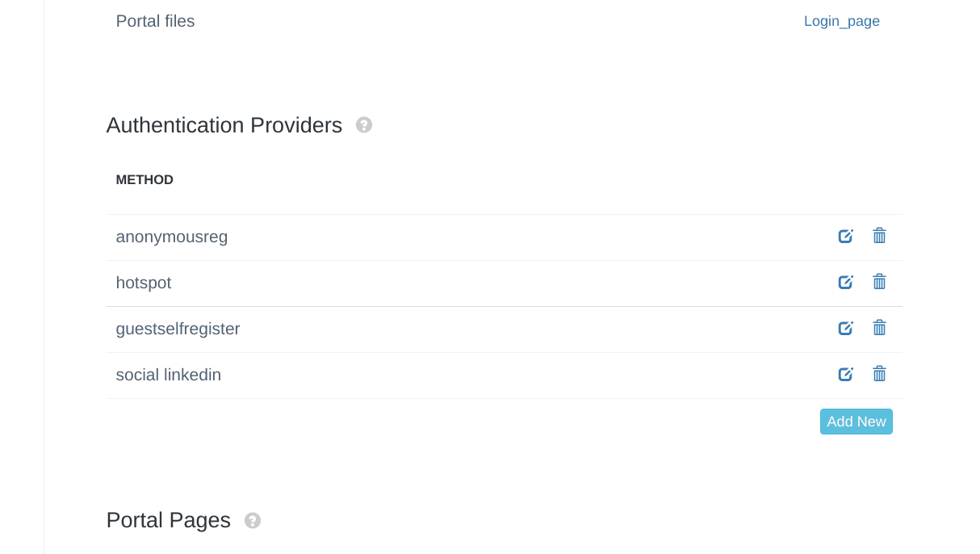The height and width of the screenshot is (554, 980).
Task: Edit the social linkedin provider
Action: (x=845, y=374)
